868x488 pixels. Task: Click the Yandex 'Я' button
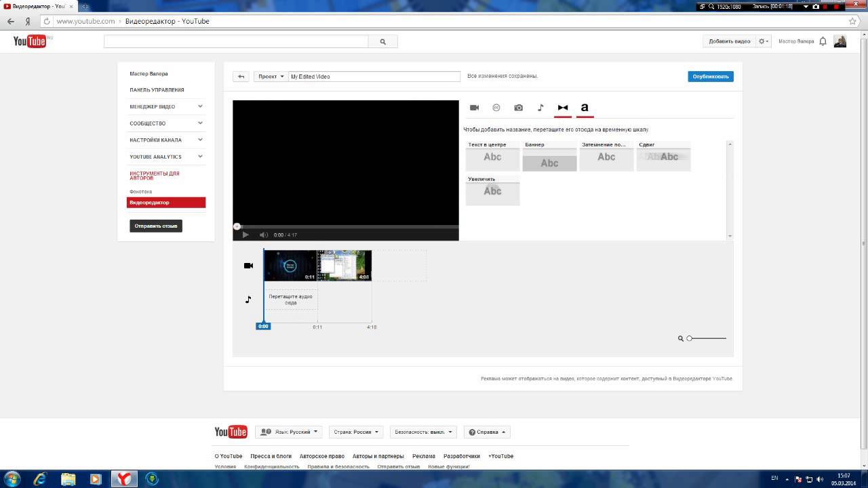[x=28, y=21]
